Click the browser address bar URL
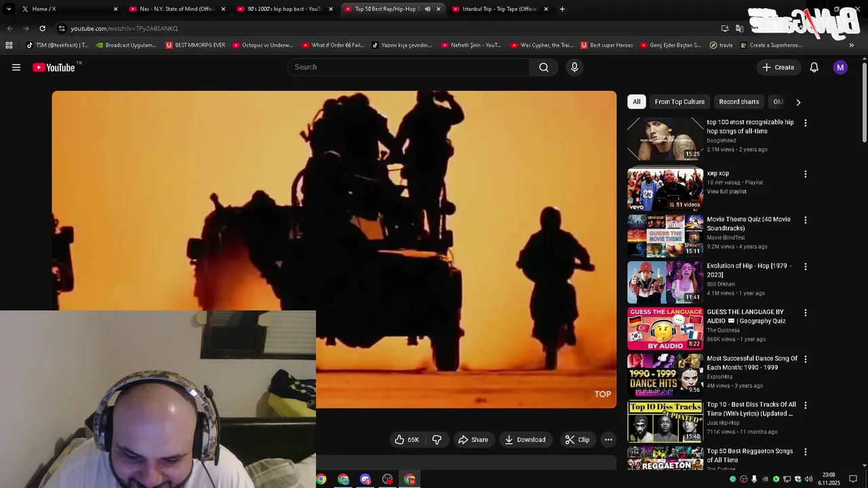868x488 pixels. pos(124,28)
